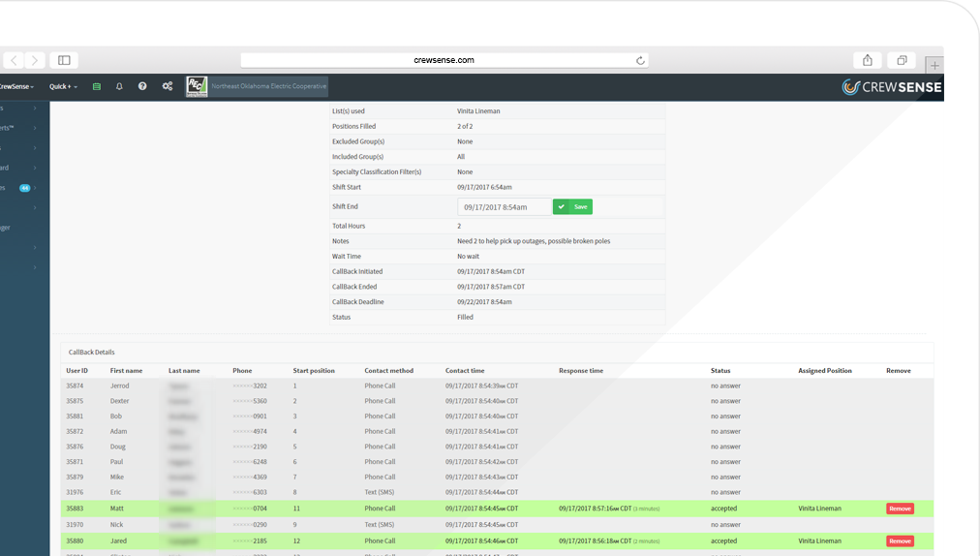Click the 44 count badge in sidebar
The width and height of the screenshot is (980, 556).
pos(25,188)
